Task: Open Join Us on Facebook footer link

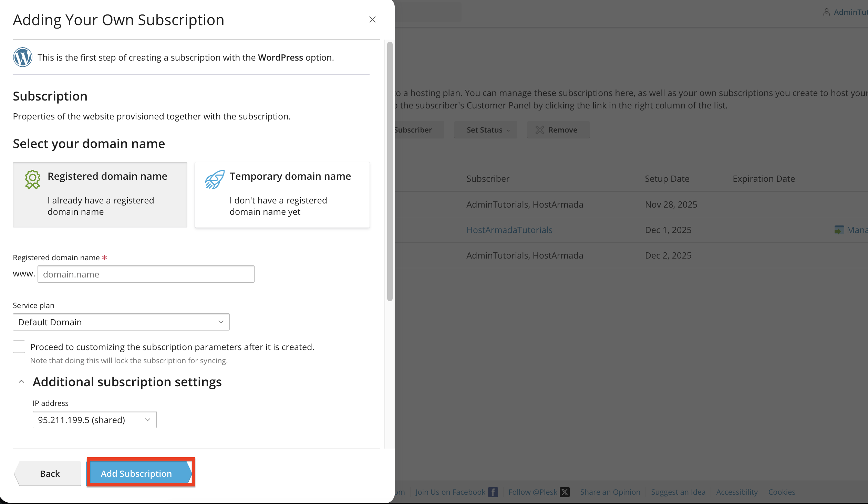Action: tap(450, 492)
